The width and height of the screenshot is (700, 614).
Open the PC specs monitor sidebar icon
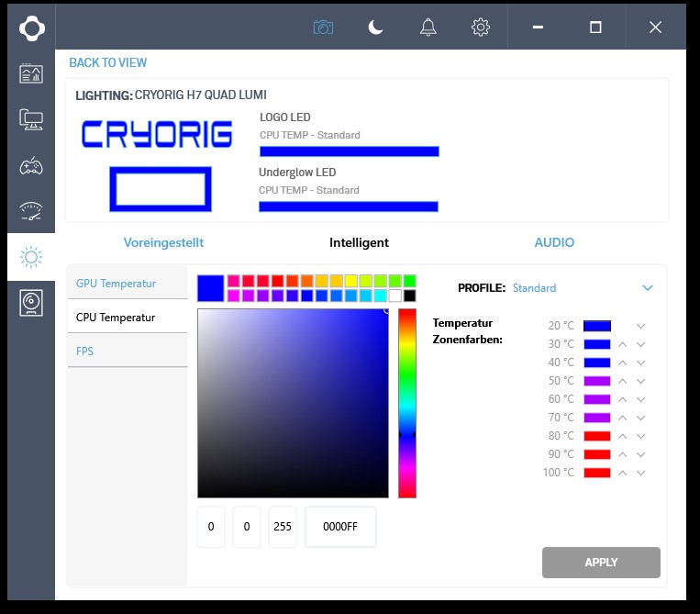(31, 119)
